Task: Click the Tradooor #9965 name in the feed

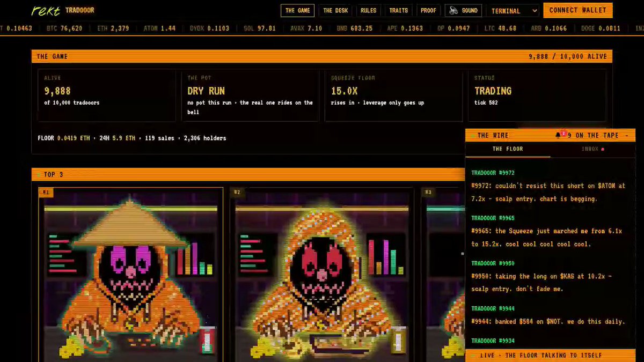Action: point(493,218)
